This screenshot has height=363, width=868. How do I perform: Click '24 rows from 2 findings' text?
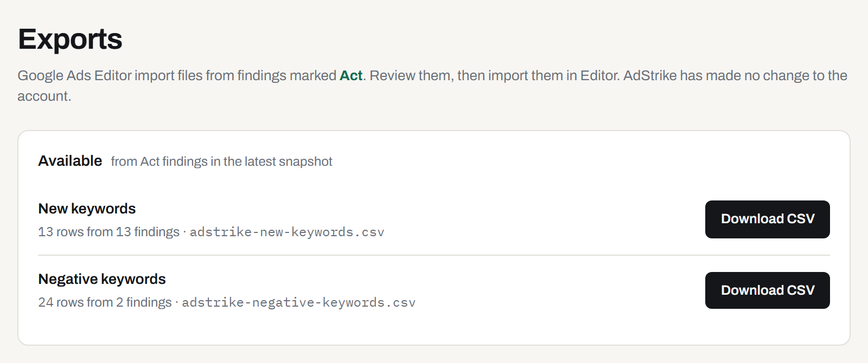pos(105,302)
